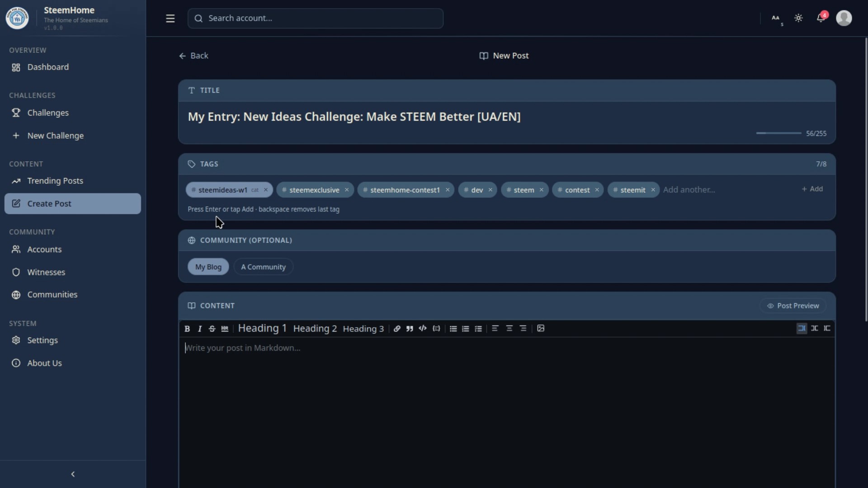Insert inline code
Viewport: 868px width, 488px height.
[423, 328]
